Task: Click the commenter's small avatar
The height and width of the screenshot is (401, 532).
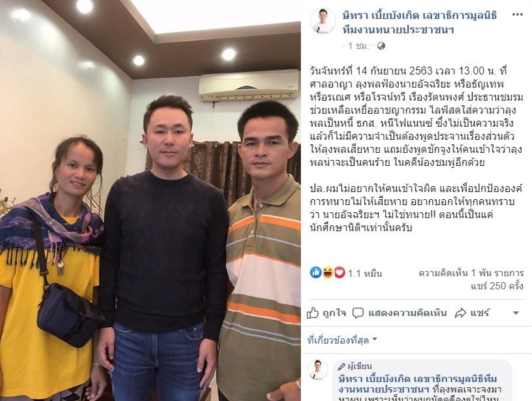Action: click(318, 370)
